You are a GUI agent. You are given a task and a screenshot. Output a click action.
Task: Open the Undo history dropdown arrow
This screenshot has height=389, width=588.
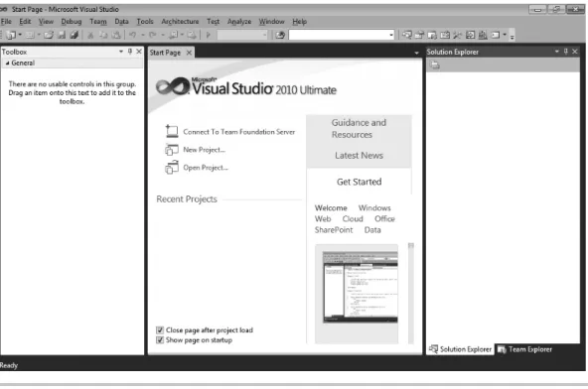(x=143, y=35)
